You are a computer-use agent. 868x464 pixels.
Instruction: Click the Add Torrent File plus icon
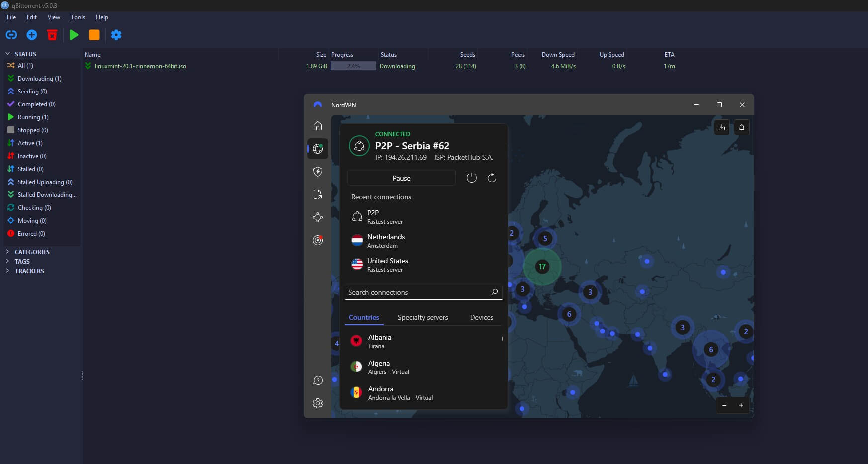[32, 35]
